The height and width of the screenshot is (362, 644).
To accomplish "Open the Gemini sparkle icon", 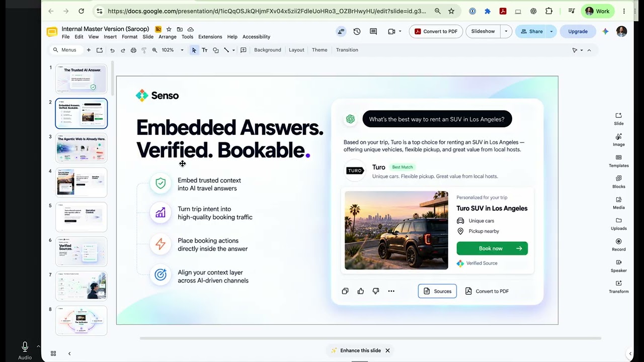I will click(605, 31).
